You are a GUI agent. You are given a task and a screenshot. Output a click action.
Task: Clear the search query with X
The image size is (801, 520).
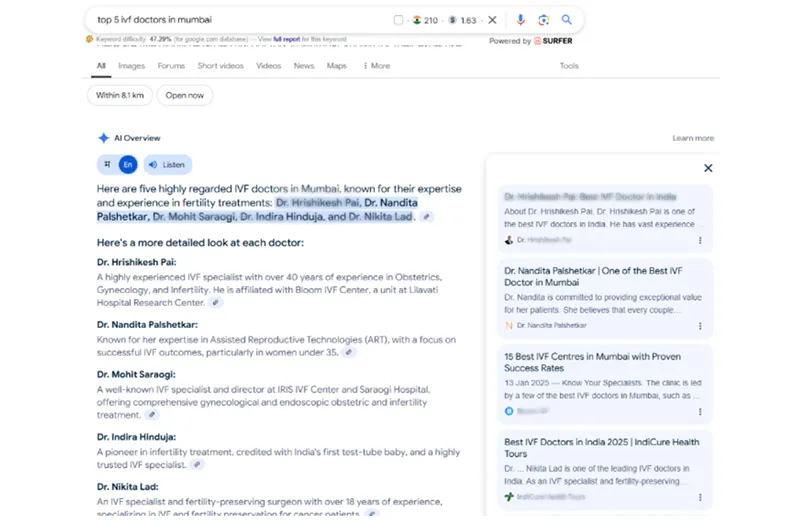pos(492,20)
